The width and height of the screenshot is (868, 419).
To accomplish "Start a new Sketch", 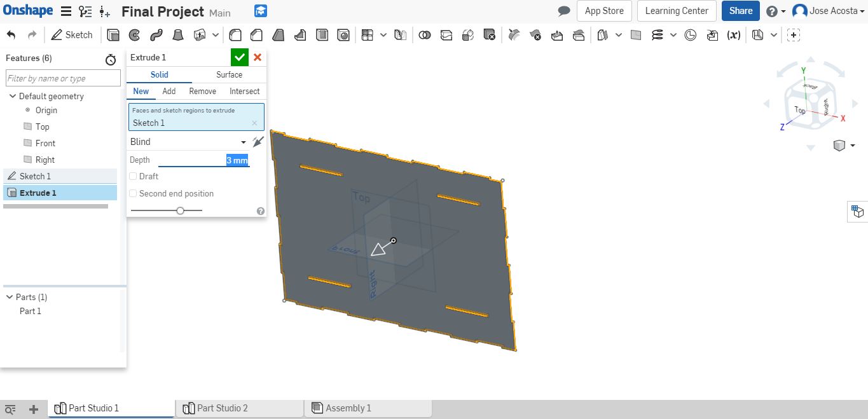I will [x=72, y=35].
